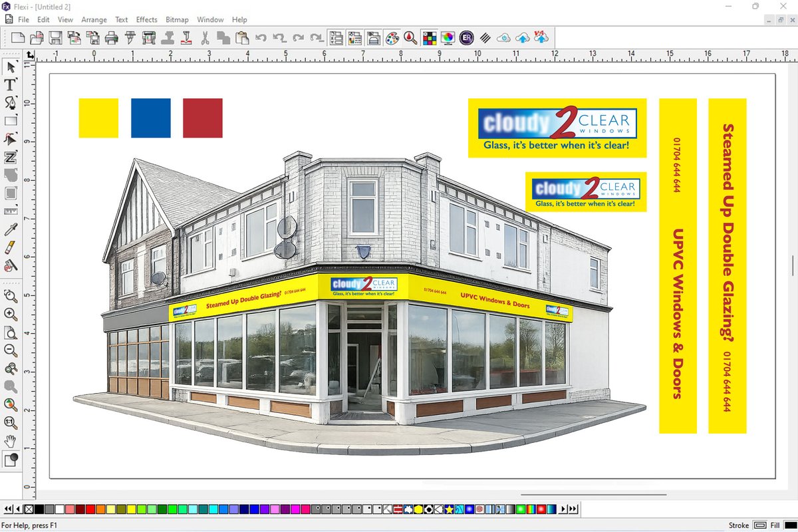The height and width of the screenshot is (532, 798).
Task: Click the Paste clipboard icon
Action: coord(242,37)
